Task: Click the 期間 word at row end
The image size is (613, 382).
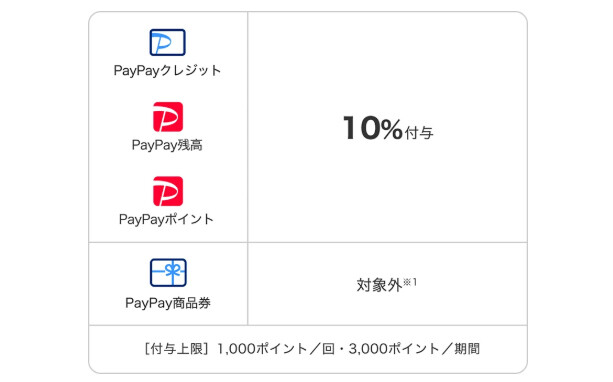Action: pos(467,348)
